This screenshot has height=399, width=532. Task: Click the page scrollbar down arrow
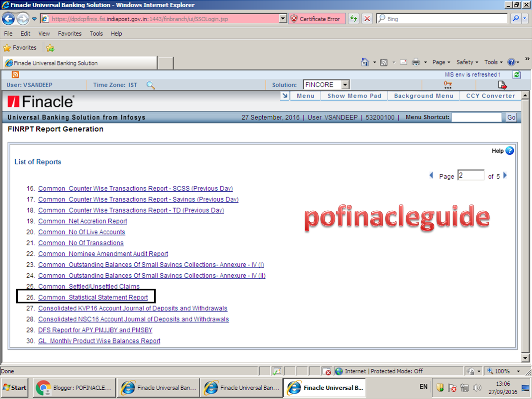(x=525, y=358)
